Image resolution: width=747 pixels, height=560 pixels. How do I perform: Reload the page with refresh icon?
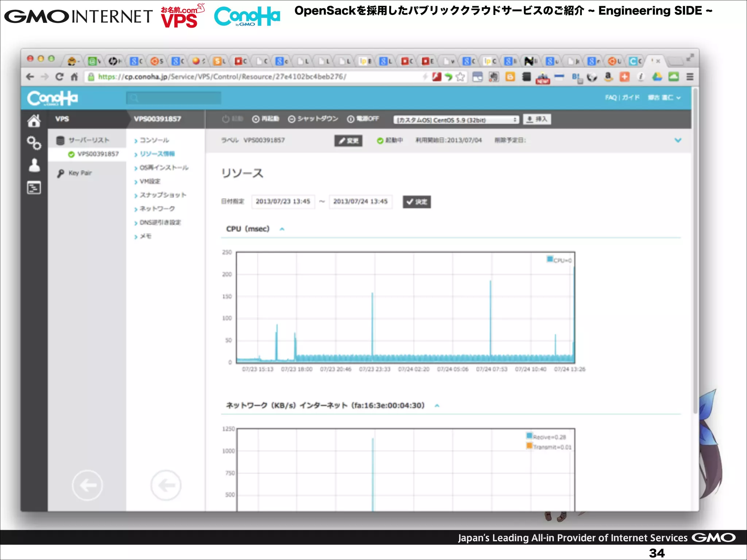coord(59,77)
